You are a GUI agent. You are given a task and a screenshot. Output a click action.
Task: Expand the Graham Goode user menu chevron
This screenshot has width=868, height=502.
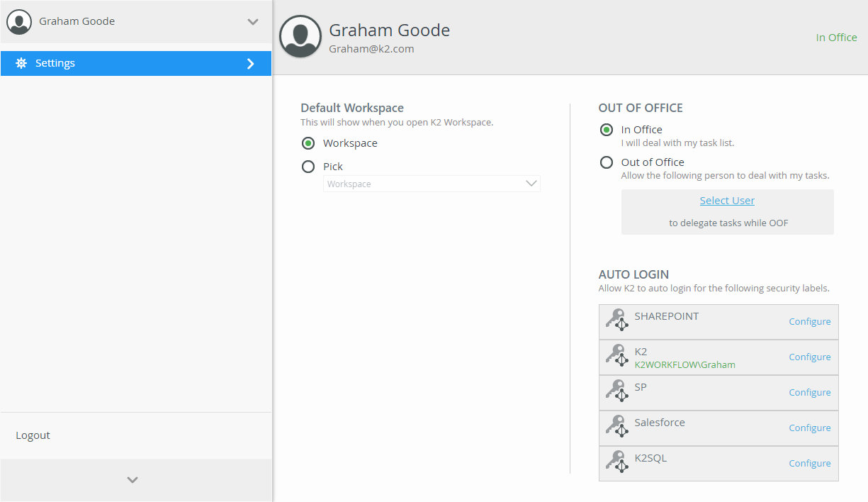pyautogui.click(x=253, y=22)
